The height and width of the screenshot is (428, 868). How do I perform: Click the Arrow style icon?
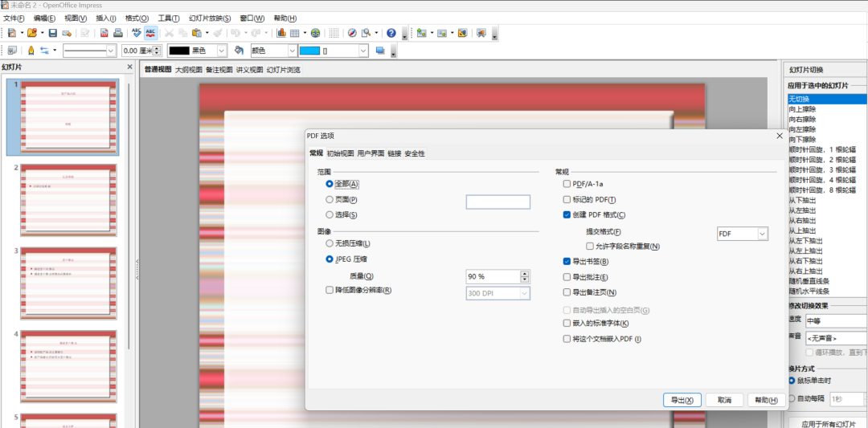[x=45, y=51]
